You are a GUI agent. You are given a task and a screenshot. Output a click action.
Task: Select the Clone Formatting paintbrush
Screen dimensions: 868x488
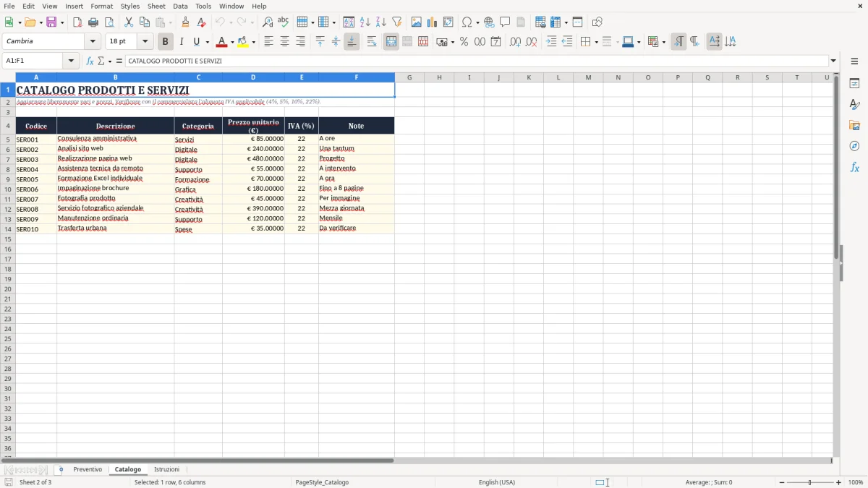[x=185, y=22]
